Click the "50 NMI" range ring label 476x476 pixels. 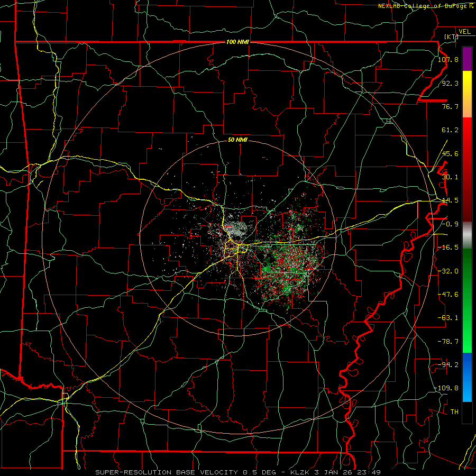[237, 140]
